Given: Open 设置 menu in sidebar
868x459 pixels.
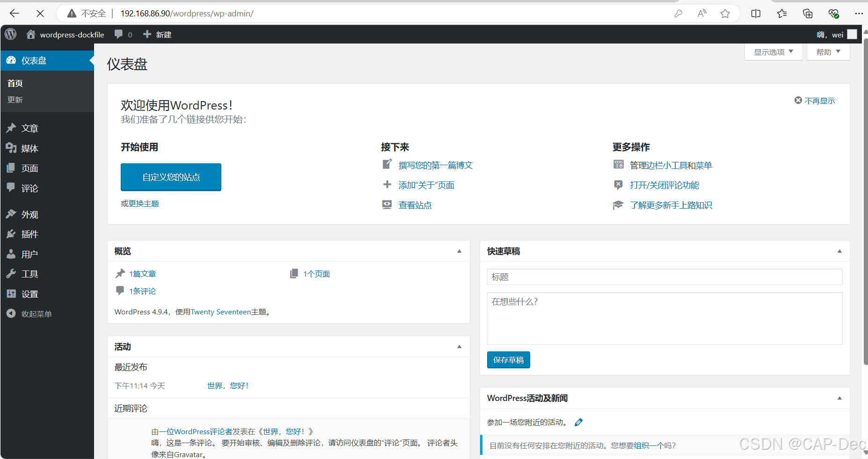Looking at the screenshot, I should [x=47, y=294].
